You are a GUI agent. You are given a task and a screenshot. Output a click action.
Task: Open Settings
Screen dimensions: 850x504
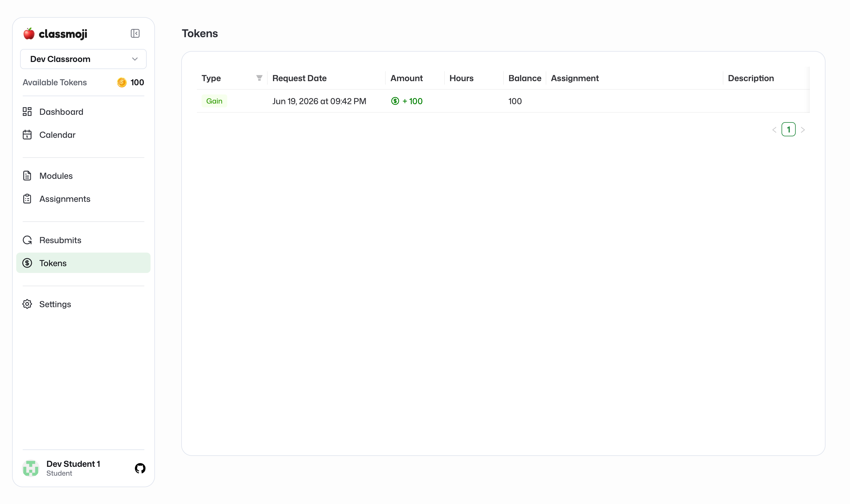(83, 304)
